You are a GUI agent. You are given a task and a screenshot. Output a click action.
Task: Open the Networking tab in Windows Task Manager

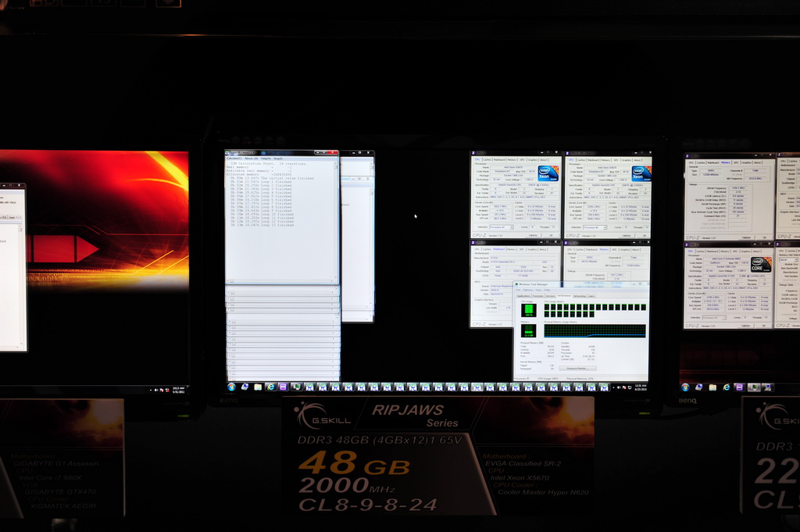coord(580,296)
